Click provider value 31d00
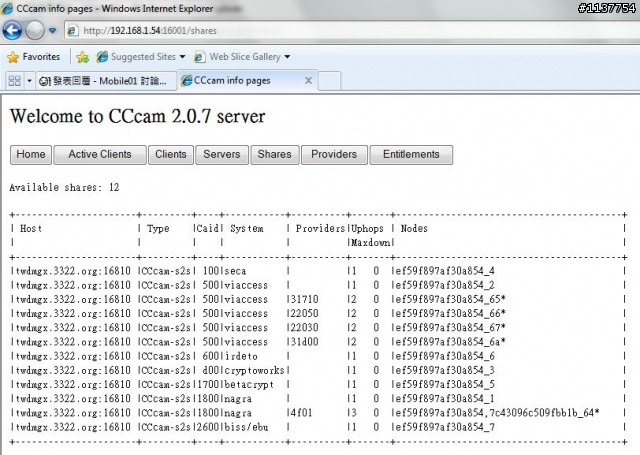This screenshot has height=455, width=640. click(x=304, y=342)
